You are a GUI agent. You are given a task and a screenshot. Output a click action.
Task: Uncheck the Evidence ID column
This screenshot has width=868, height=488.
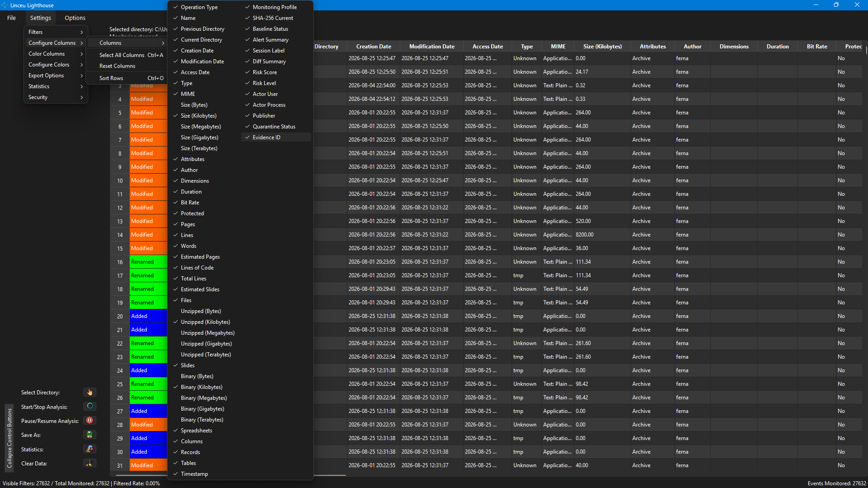276,137
